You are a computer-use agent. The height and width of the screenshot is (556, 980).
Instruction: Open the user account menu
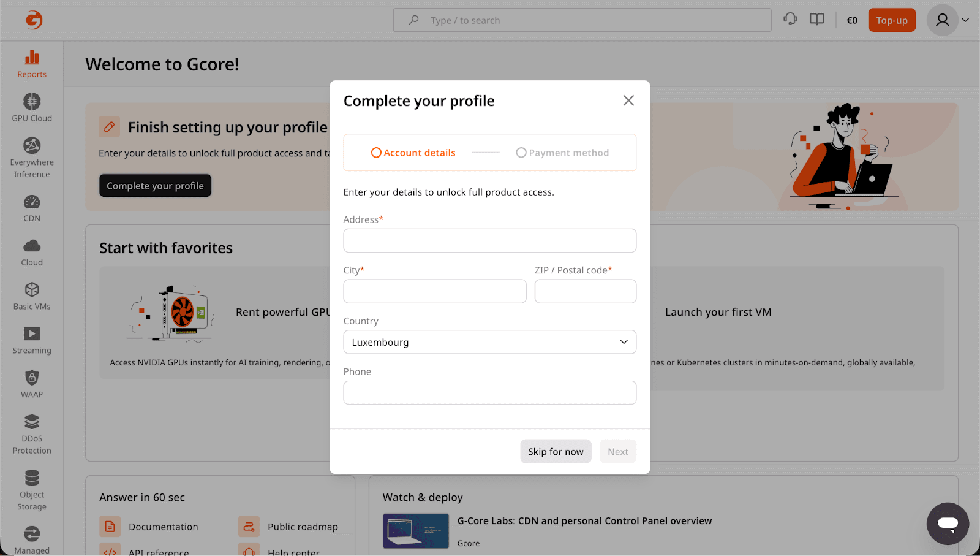(948, 20)
